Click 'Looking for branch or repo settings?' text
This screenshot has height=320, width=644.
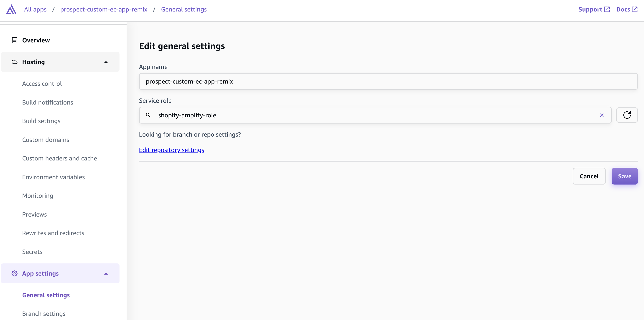tap(190, 135)
